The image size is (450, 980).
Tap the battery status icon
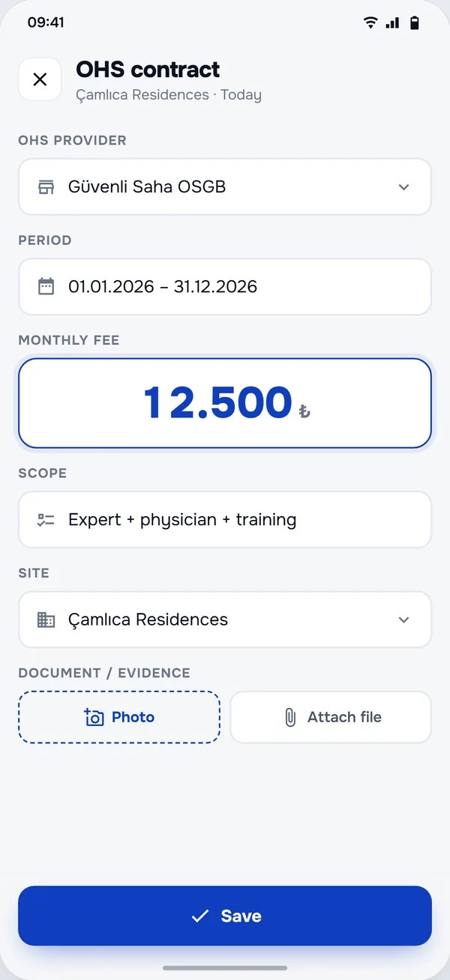[x=414, y=22]
